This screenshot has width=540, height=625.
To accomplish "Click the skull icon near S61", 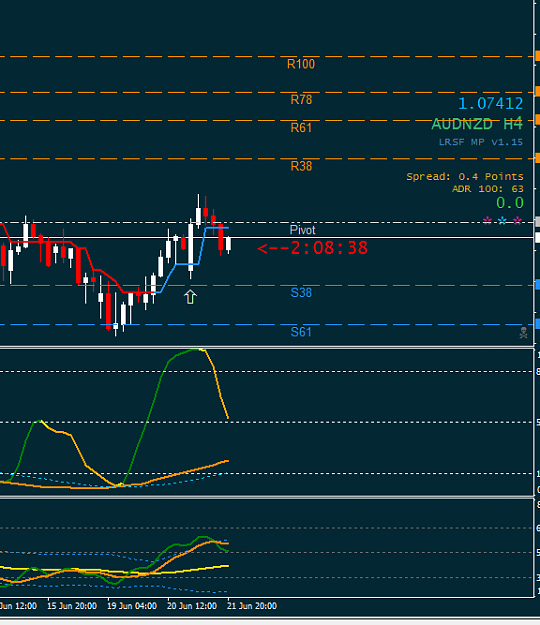I will tap(523, 333).
